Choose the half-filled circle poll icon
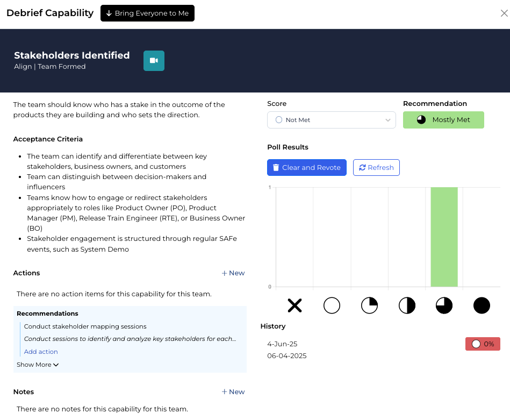This screenshot has width=510, height=420. click(x=407, y=305)
